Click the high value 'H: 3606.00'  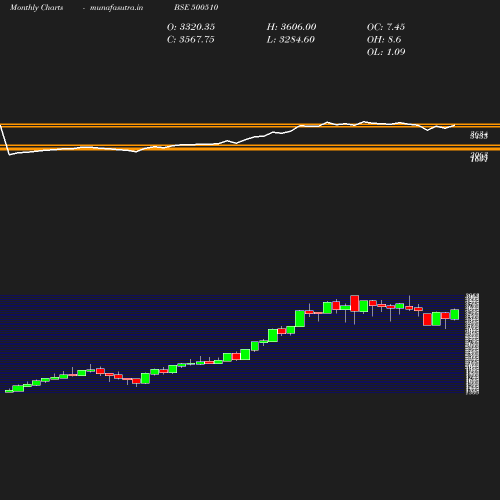click(x=291, y=27)
